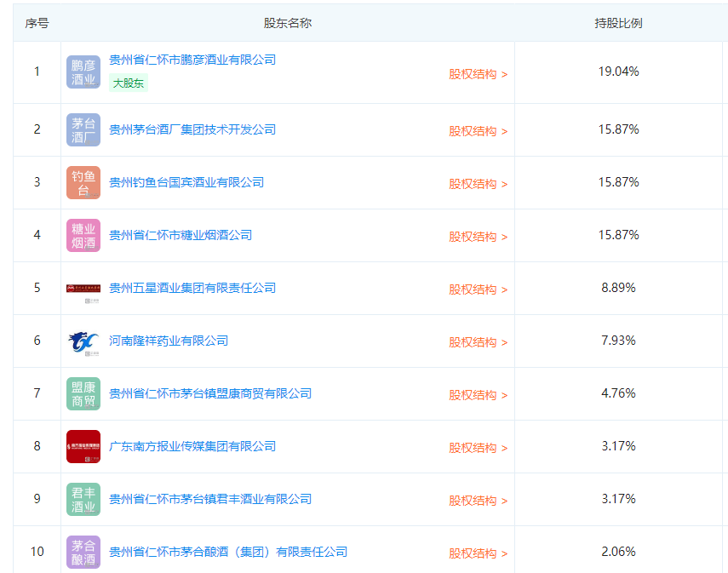Open 贵州茅台酒厂集团技术开发公司 link
Image resolution: width=728 pixels, height=573 pixels.
pyautogui.click(x=192, y=129)
